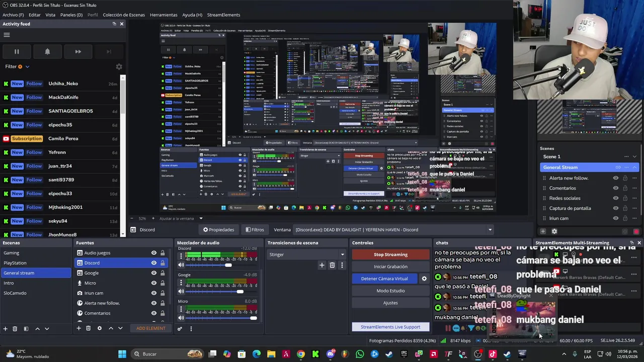Move scene up in Escenas
Image resolution: width=644 pixels, height=362 pixels.
click(37, 328)
